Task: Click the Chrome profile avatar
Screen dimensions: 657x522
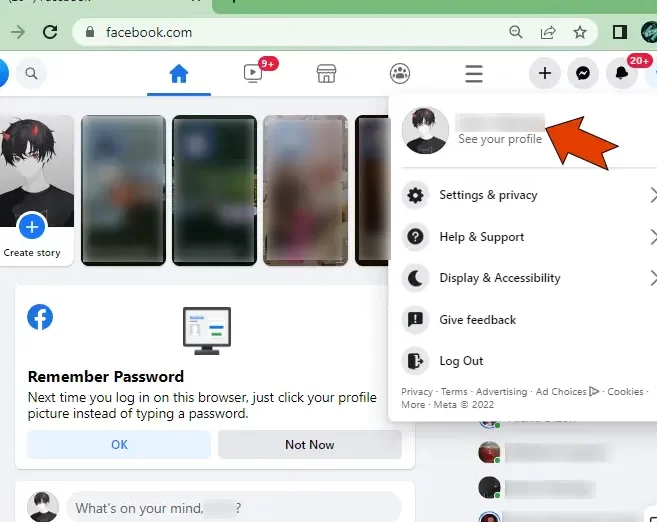Action: pos(649,32)
